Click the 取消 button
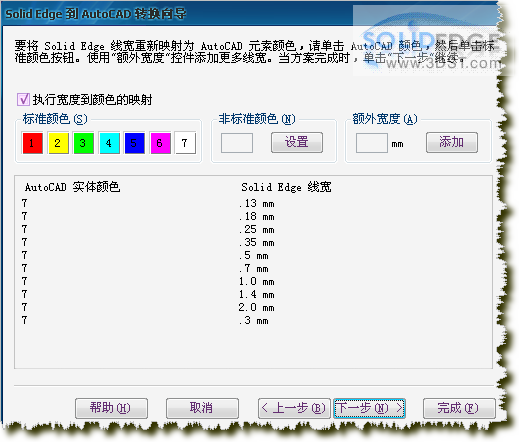Screen dimensions: 519x442 pos(202,408)
